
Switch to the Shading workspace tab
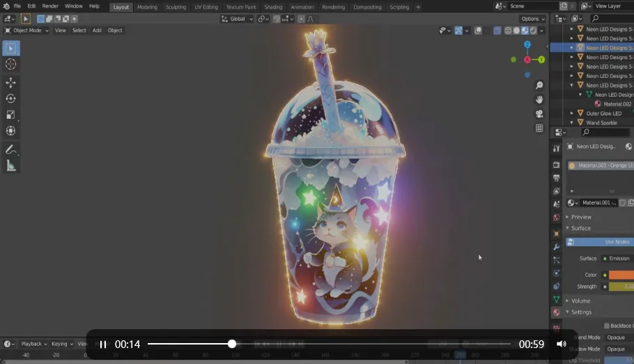273,7
